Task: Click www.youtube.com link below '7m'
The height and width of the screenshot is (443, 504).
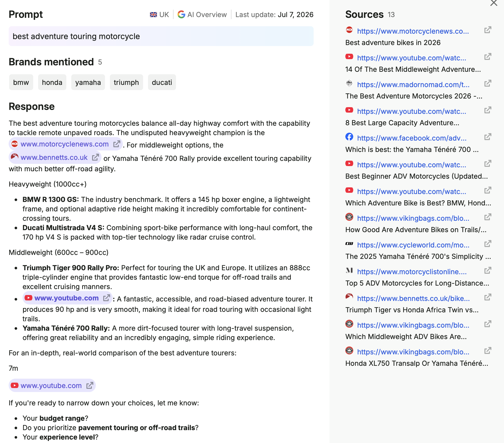Action: point(51,386)
